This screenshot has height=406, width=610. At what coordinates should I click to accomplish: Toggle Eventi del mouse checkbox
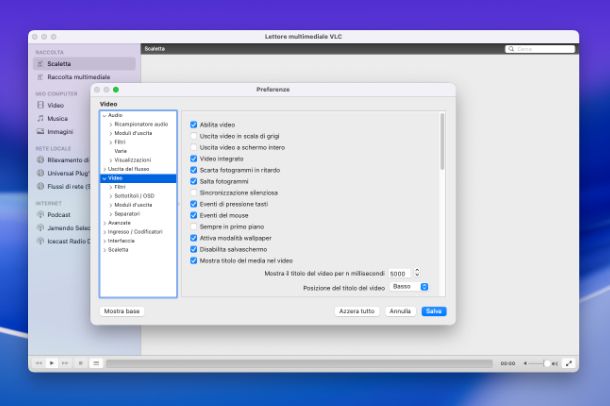point(193,215)
